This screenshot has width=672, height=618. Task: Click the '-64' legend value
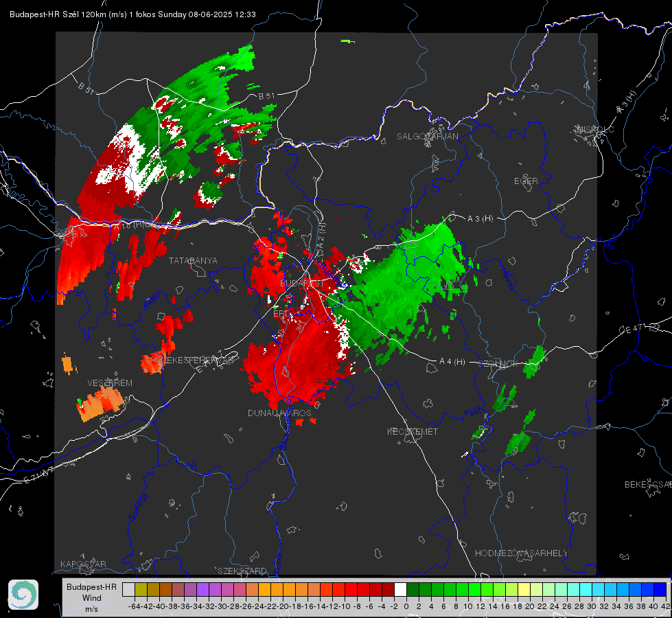coord(134,606)
